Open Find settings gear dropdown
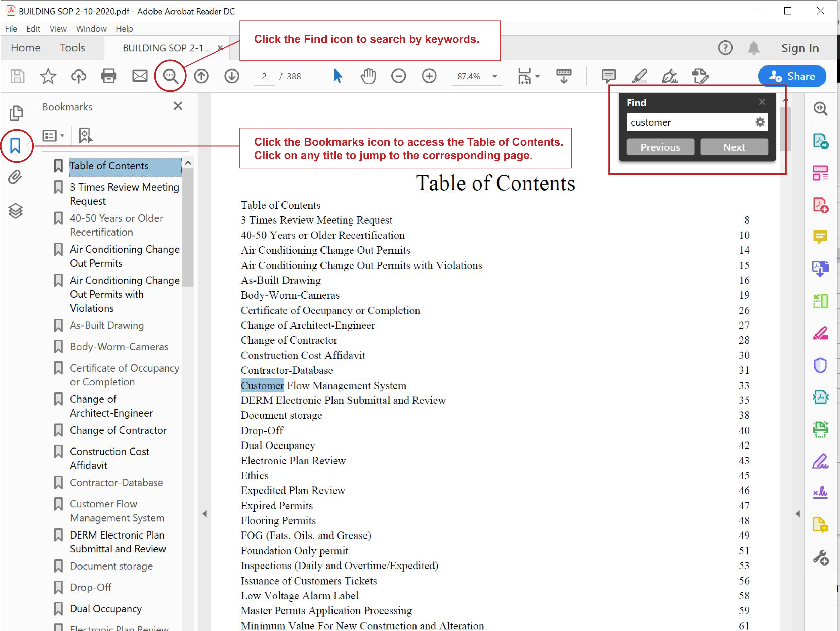 [760, 122]
